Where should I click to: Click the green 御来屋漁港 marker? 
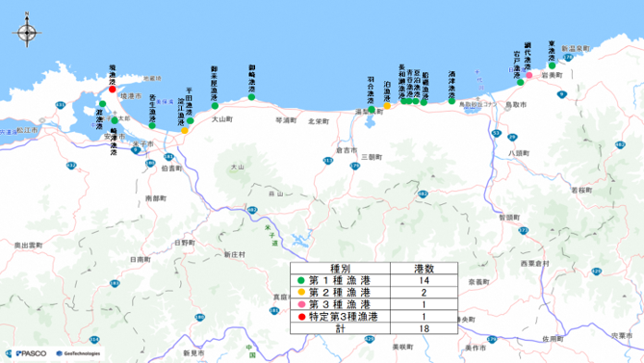[215, 106]
